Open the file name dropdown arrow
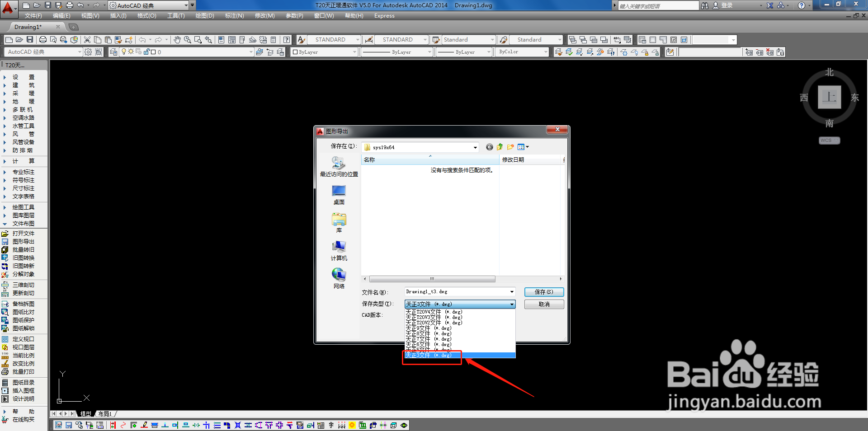Screen dimensions: 868x431 (512, 292)
